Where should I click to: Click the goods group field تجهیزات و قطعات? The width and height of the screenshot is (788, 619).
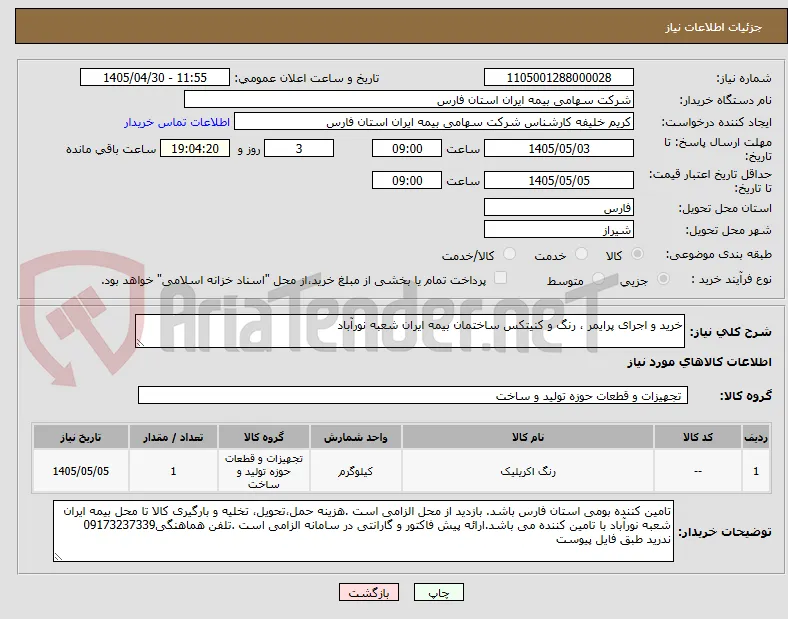(413, 395)
